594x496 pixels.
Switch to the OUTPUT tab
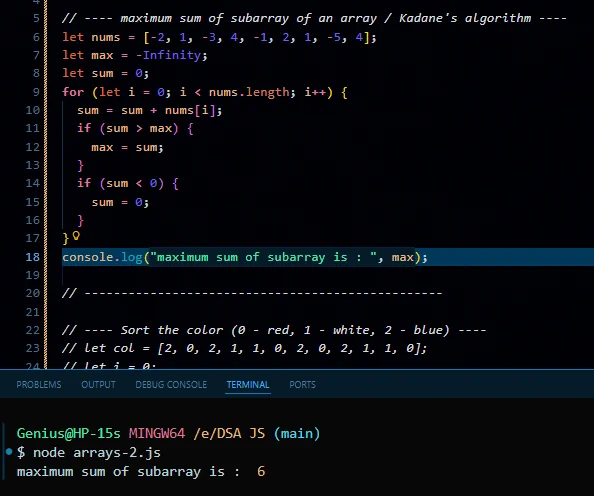tap(98, 385)
